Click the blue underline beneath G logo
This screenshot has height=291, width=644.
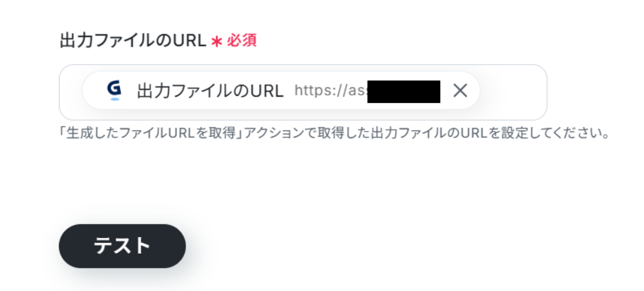coord(114,99)
